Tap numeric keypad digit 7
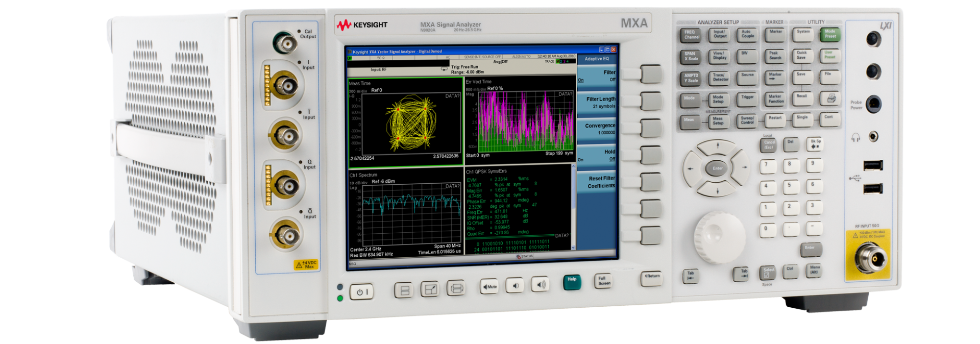The image size is (980, 344). pyautogui.click(x=768, y=167)
